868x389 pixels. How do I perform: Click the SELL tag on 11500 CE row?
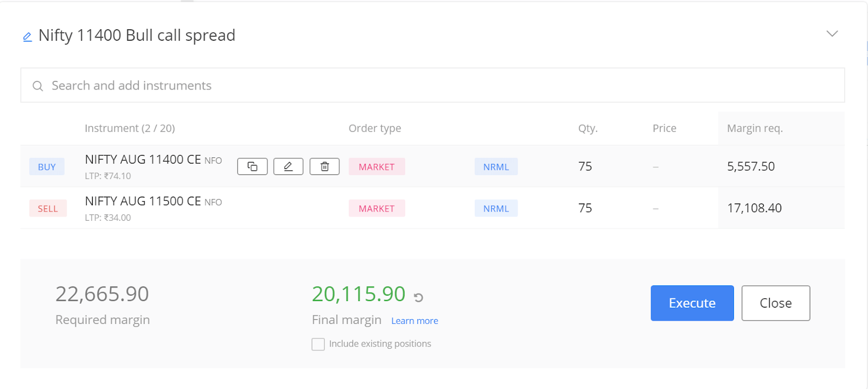[x=48, y=208]
